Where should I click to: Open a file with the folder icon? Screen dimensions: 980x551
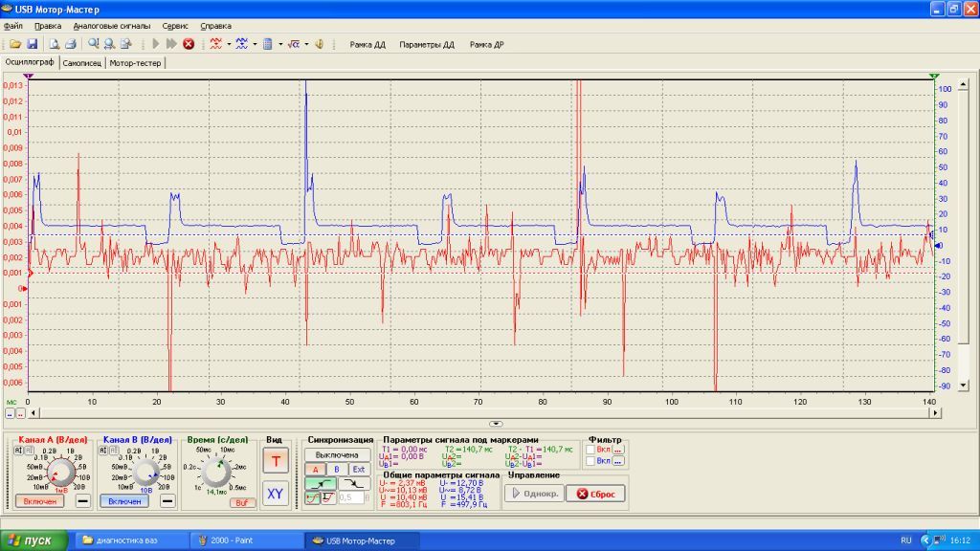point(15,44)
